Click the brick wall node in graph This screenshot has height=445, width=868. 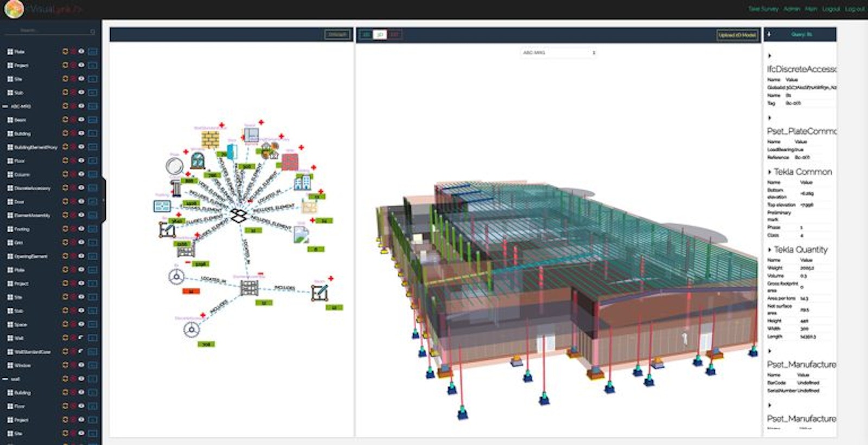(210, 140)
